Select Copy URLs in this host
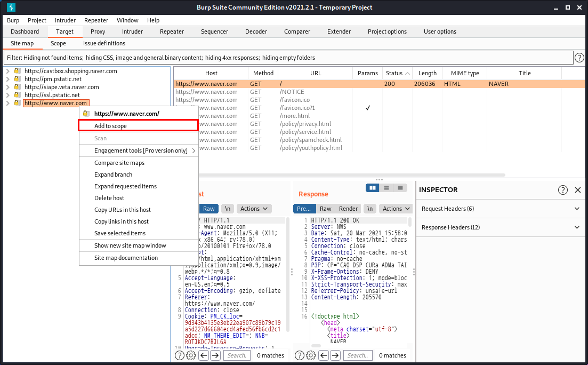 pos(139,210)
